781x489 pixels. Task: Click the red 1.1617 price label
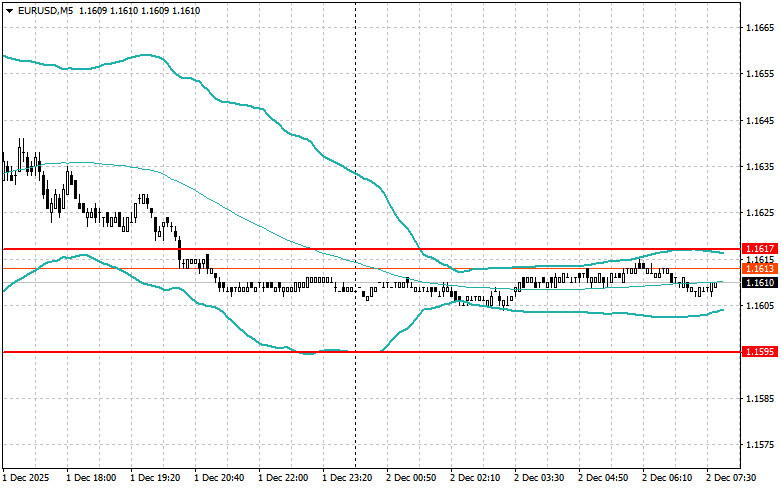(x=760, y=248)
